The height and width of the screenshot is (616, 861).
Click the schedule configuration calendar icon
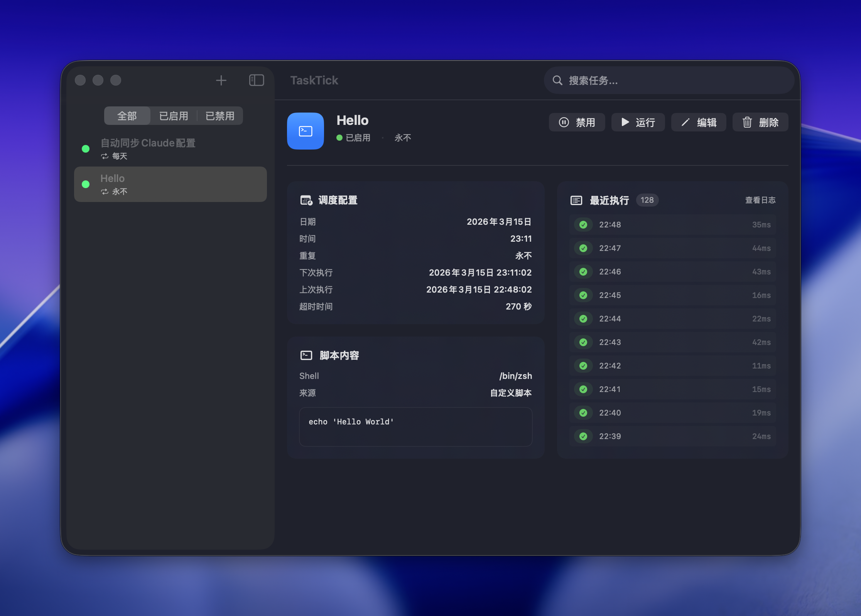tap(306, 200)
